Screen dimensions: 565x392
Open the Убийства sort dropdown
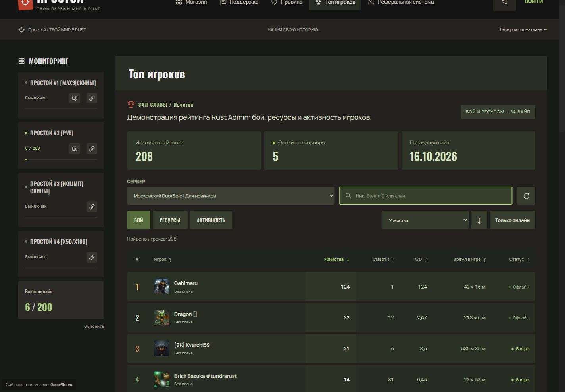tap(425, 220)
